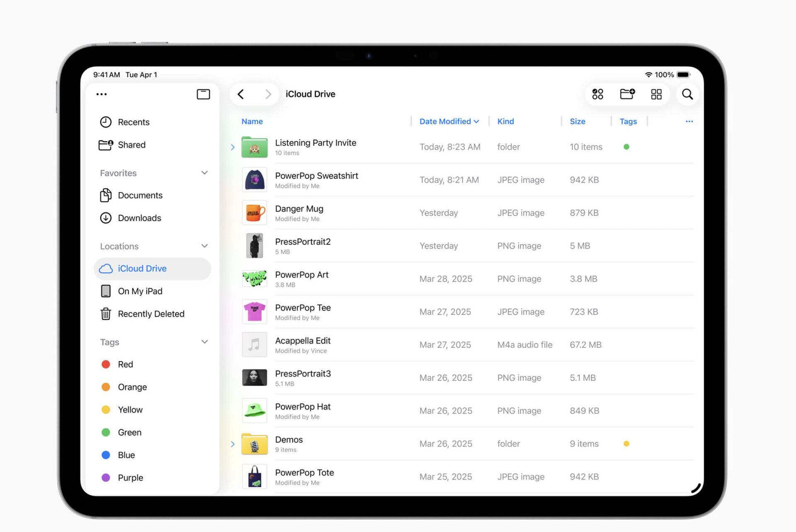Open PowerPop Tote thumbnail
Viewport: 796px width, 532px height.
click(254, 476)
